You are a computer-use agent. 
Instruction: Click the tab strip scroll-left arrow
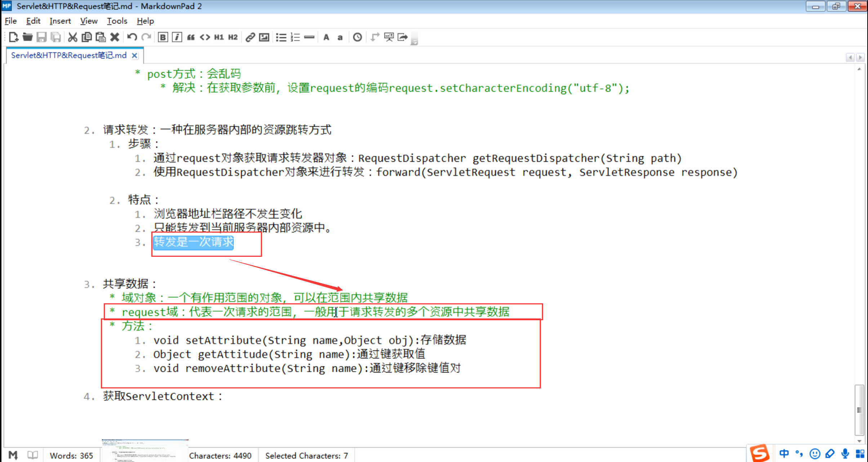[850, 57]
